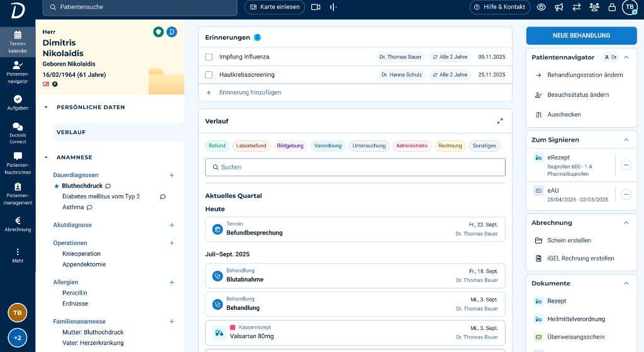Select the Verlauf item in the patient sidebar

click(71, 132)
